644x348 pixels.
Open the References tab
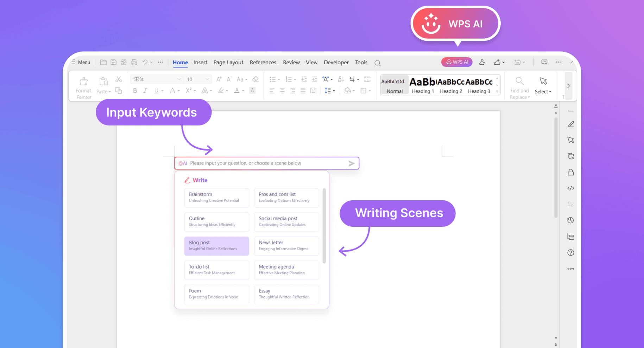tap(263, 62)
